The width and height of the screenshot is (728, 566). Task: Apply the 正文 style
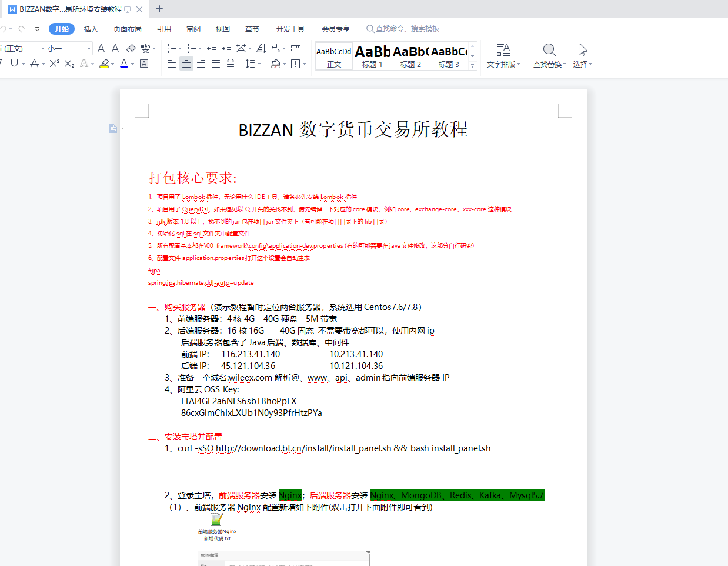(334, 56)
